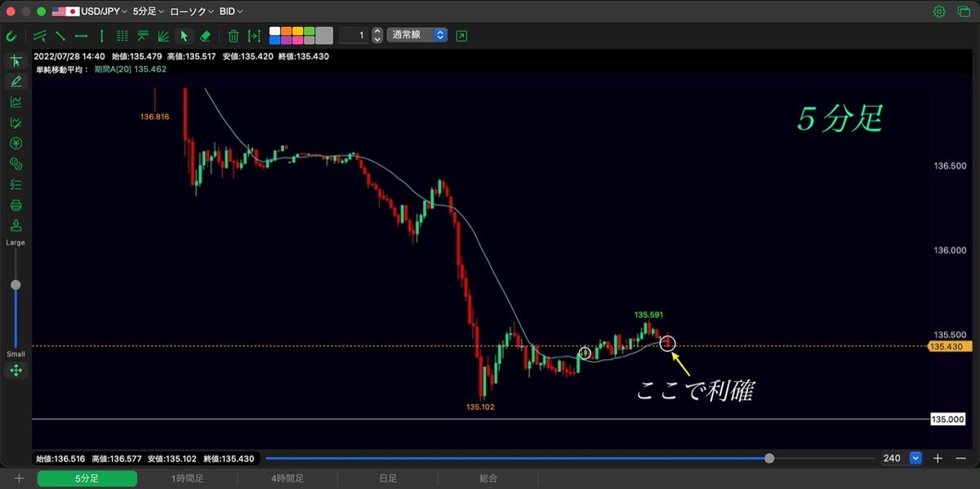Switch to the 4時間足 tab
The width and height of the screenshot is (980, 489).
(x=287, y=478)
